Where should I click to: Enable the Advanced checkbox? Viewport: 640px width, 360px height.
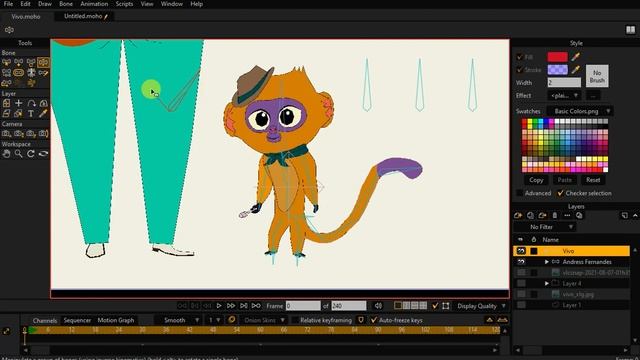520,193
